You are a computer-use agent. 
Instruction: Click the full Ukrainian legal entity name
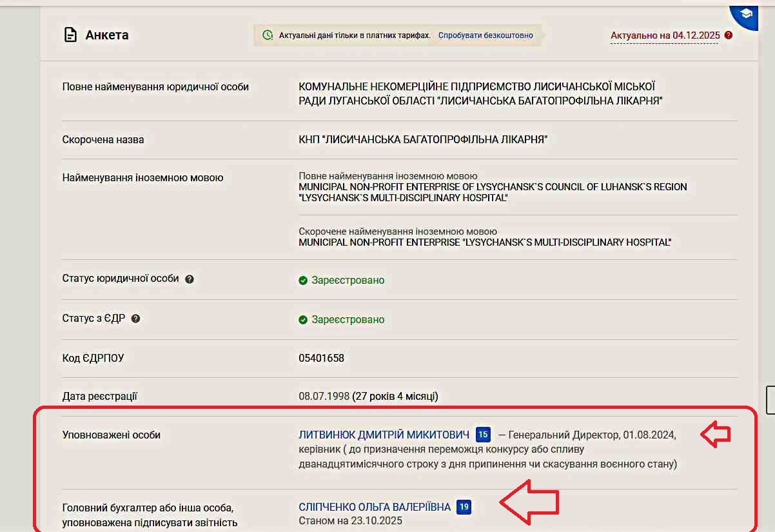(480, 94)
